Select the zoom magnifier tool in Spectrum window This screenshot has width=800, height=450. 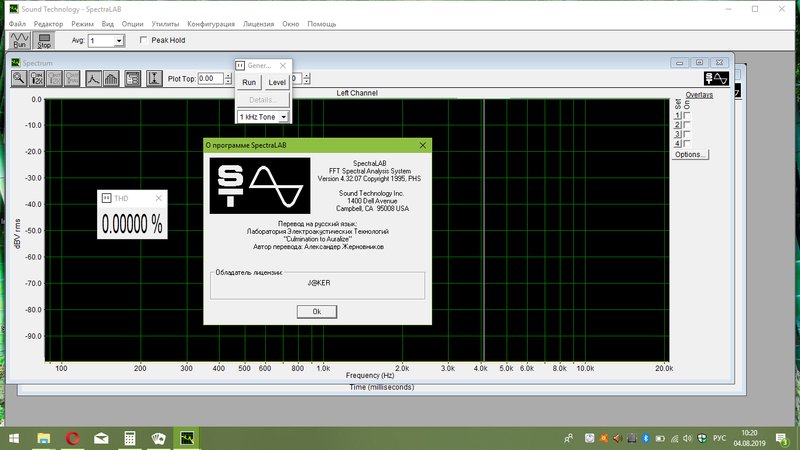click(x=19, y=79)
